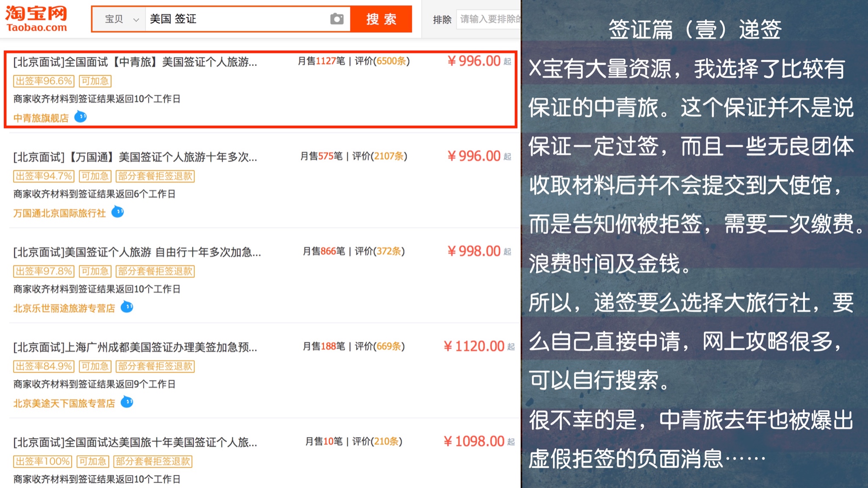Click Wangwang chat icon beside 中青旅旗舰店
Screen dimensions: 868x488
[81, 116]
